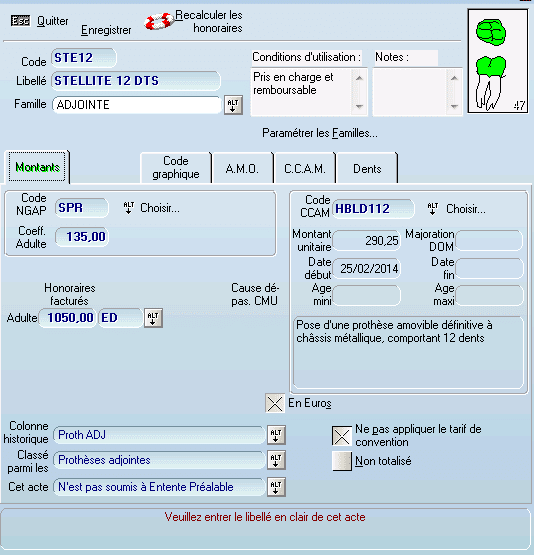Screen dimensions: 534x555
Task: Click Colonne historique field Proth ADJ
Action: click(x=159, y=435)
